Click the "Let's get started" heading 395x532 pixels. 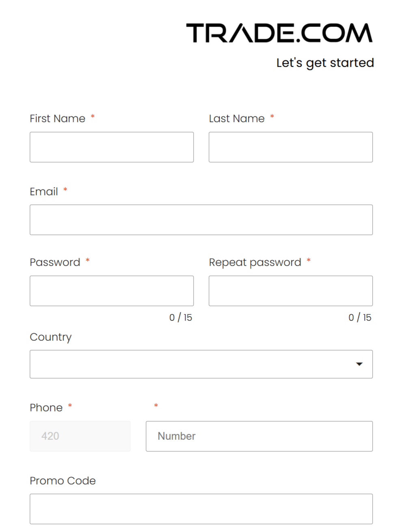click(x=325, y=63)
